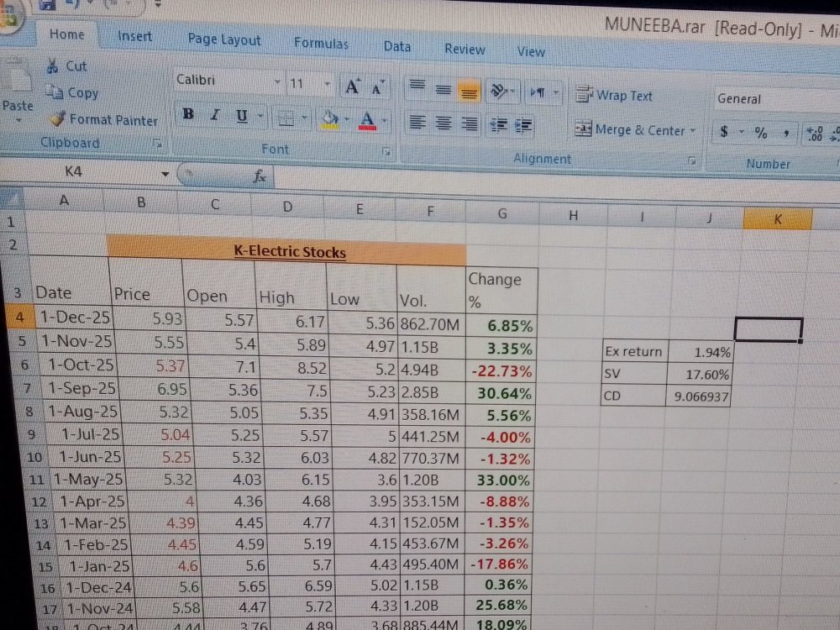The width and height of the screenshot is (840, 630).
Task: Click the text direction icon
Action: [538, 92]
